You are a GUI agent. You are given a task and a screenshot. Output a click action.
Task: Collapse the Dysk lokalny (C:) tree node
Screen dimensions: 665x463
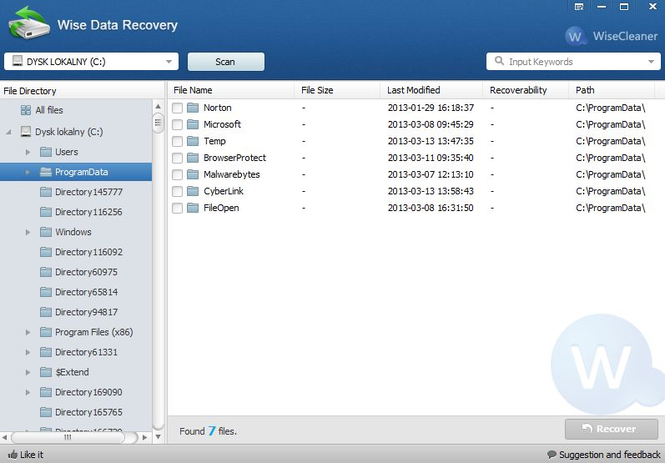click(9, 132)
